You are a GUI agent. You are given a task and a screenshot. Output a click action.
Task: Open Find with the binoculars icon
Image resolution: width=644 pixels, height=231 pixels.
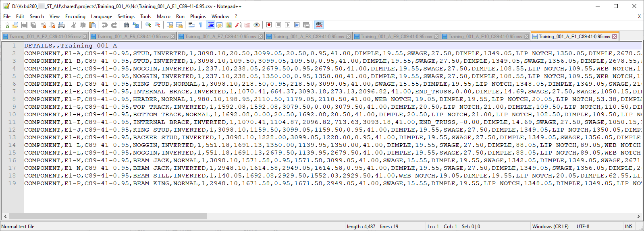126,25
